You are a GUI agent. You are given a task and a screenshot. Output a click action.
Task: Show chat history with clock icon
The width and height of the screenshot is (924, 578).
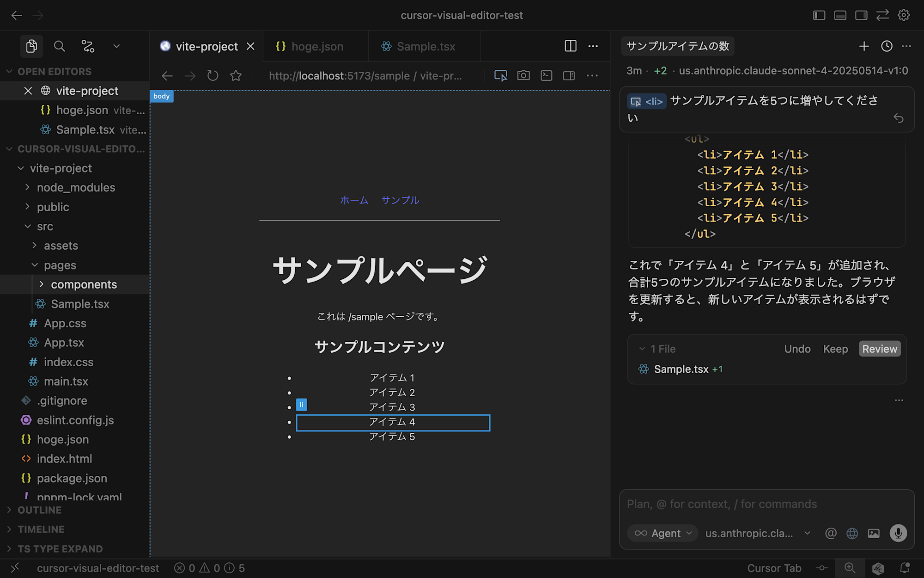point(886,46)
